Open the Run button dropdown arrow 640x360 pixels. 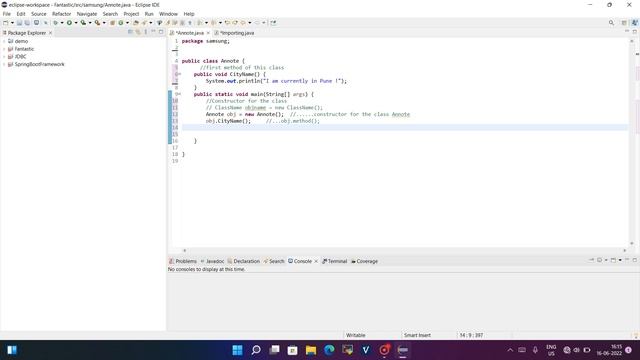click(76, 23)
